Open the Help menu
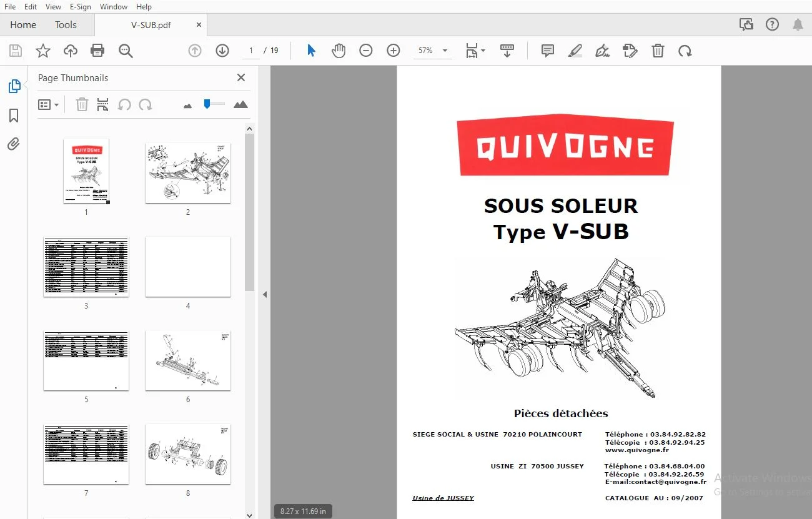The height and width of the screenshot is (519, 812). [144, 7]
